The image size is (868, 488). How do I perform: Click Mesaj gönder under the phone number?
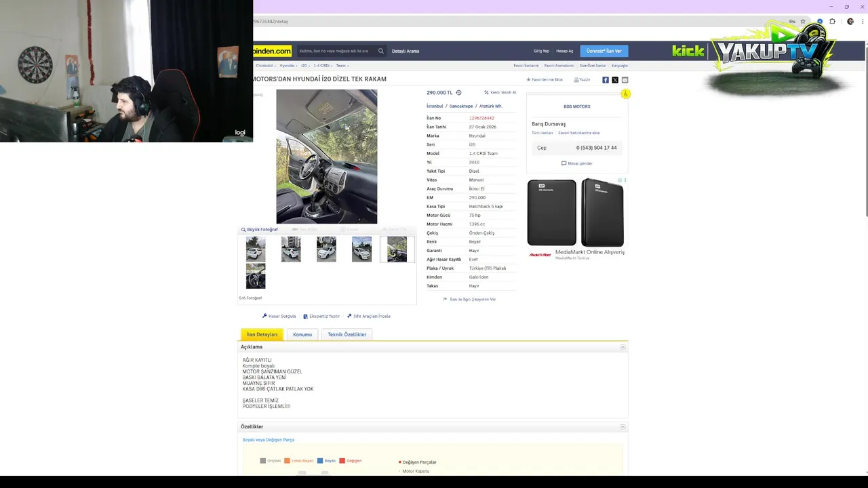click(x=577, y=163)
